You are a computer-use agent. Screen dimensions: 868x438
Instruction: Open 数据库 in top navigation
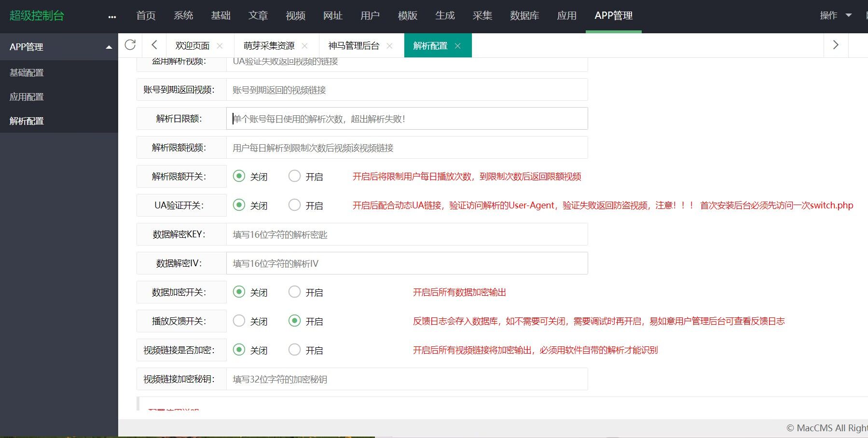pos(524,15)
